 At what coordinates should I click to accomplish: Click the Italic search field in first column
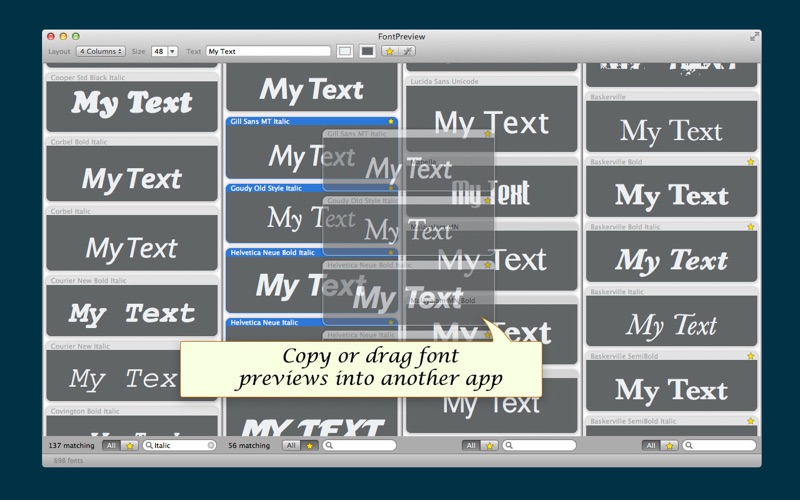tap(180, 445)
